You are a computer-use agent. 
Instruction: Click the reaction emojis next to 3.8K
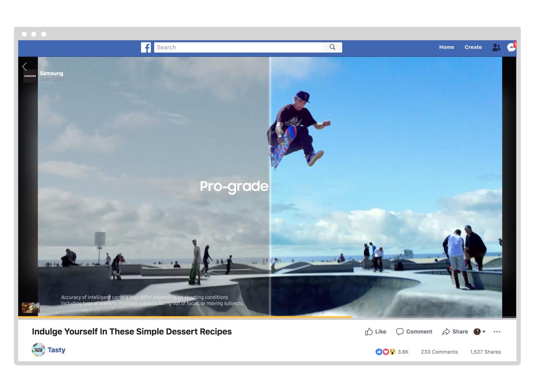(x=385, y=352)
